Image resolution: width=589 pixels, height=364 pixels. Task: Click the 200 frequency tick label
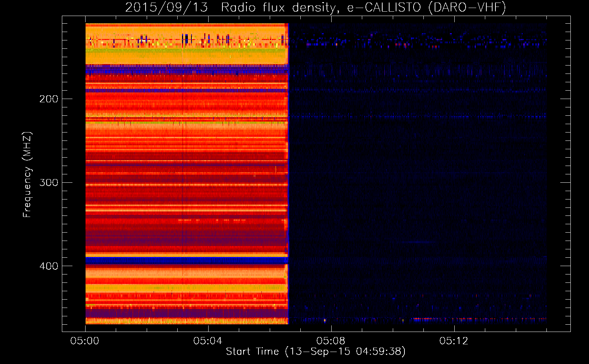click(49, 99)
